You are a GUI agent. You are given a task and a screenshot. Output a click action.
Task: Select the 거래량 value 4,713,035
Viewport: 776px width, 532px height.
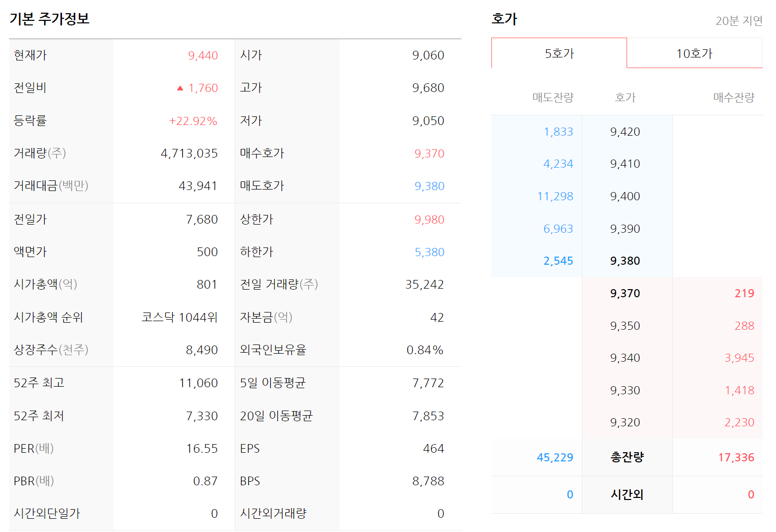point(189,153)
